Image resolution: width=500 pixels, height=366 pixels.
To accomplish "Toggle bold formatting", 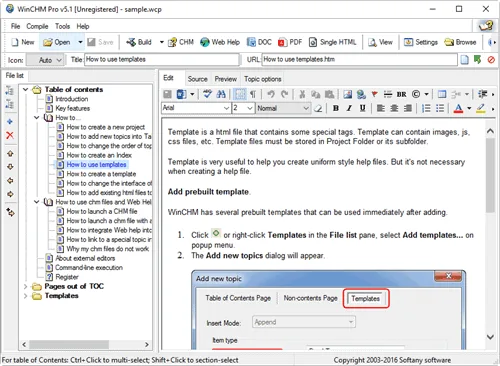I will point(336,108).
